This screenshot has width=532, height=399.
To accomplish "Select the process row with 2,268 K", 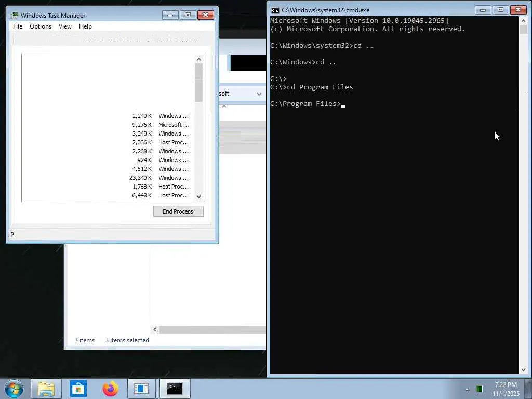I will 109,151.
